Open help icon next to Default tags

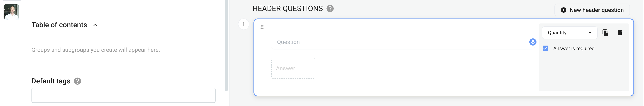coord(77,81)
